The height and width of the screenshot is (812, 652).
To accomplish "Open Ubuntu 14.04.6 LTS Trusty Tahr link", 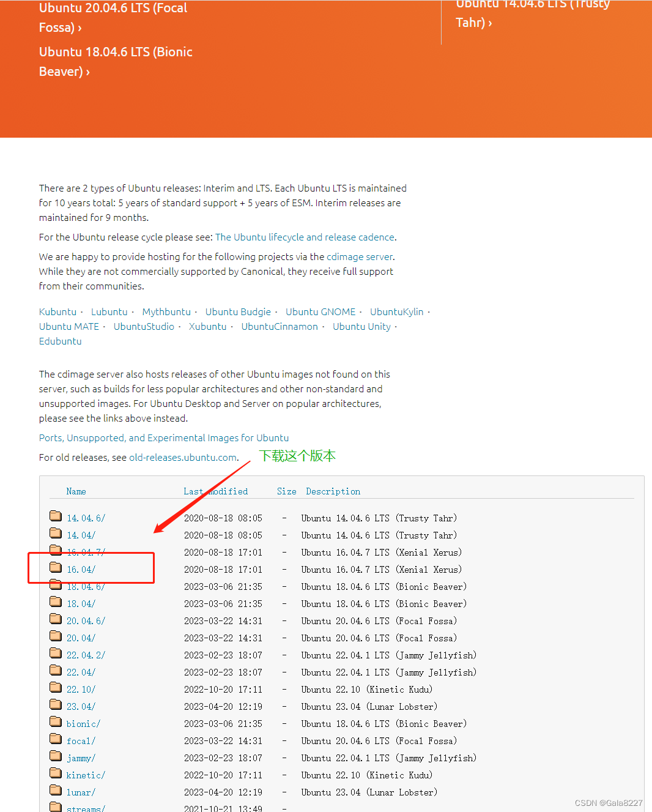I will point(533,13).
